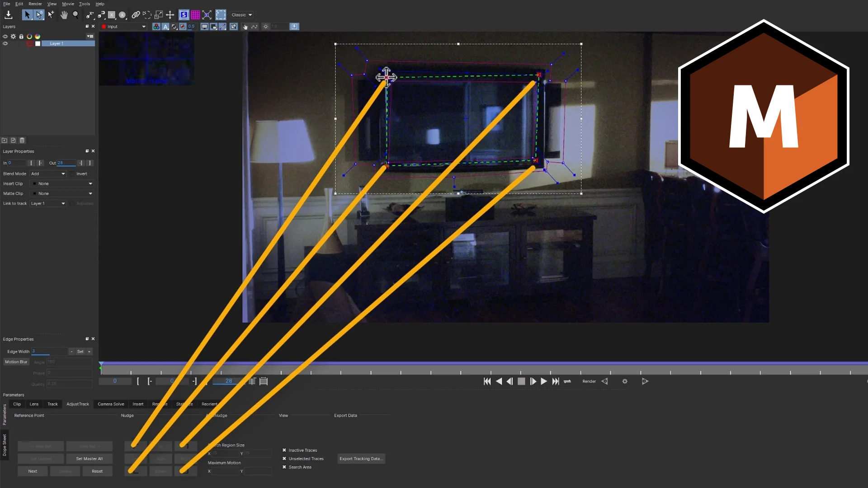Select the Zoom magnifier tool

[x=75, y=15]
